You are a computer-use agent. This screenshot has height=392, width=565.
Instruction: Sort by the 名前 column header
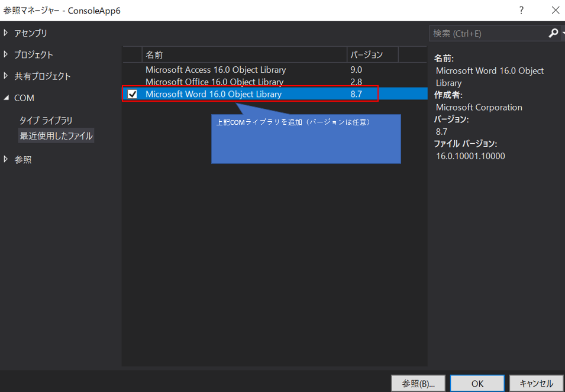pos(244,55)
